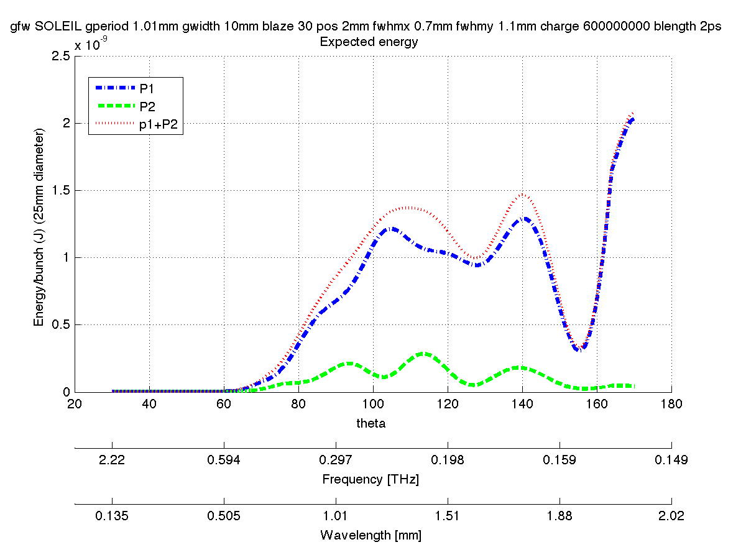Click frequency tick label 0.297
Image resolution: width=746 pixels, height=560 pixels.
(336, 461)
